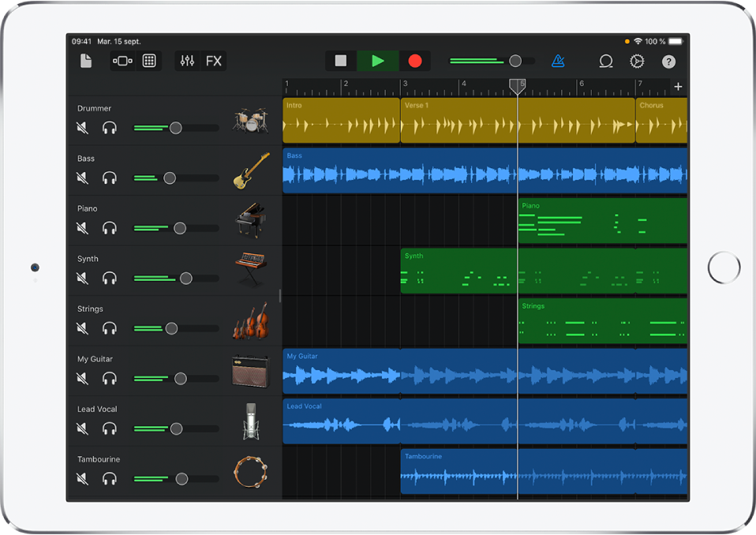Select the Drummer drum kit icon
The image size is (756, 535).
(x=251, y=120)
